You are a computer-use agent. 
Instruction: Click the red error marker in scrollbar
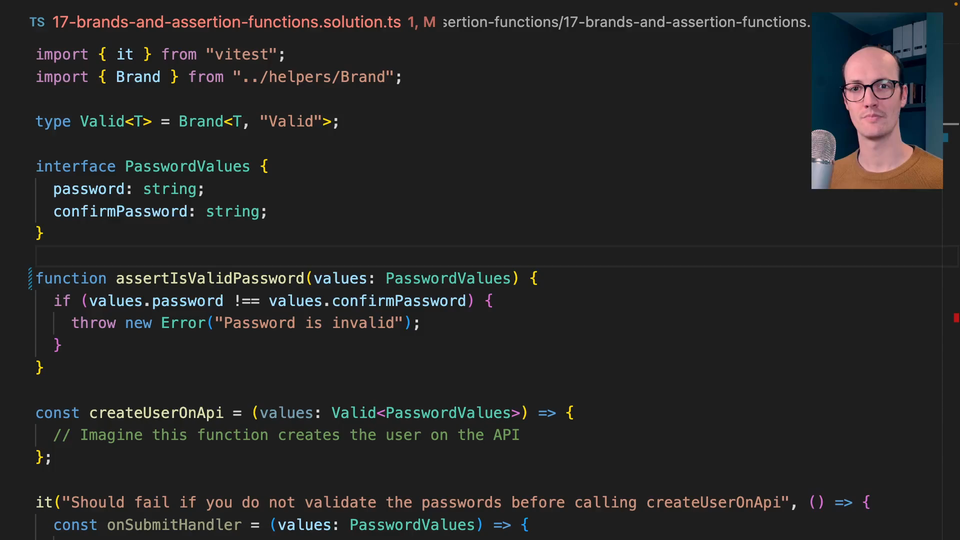pyautogui.click(x=956, y=318)
